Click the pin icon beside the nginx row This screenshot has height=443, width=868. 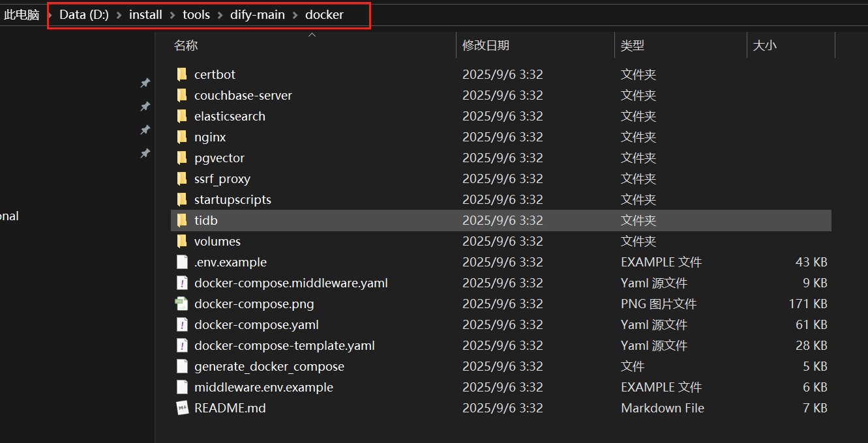(x=145, y=154)
